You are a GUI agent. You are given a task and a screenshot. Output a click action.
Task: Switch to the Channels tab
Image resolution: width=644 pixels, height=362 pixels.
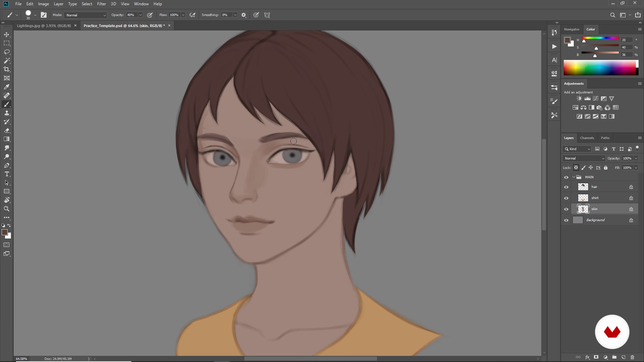click(587, 138)
